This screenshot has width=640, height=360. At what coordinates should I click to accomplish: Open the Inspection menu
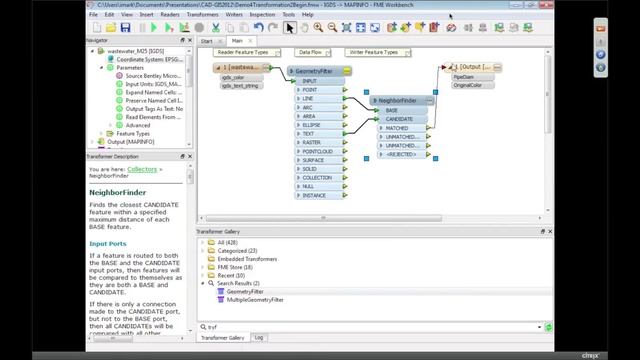coord(262,15)
